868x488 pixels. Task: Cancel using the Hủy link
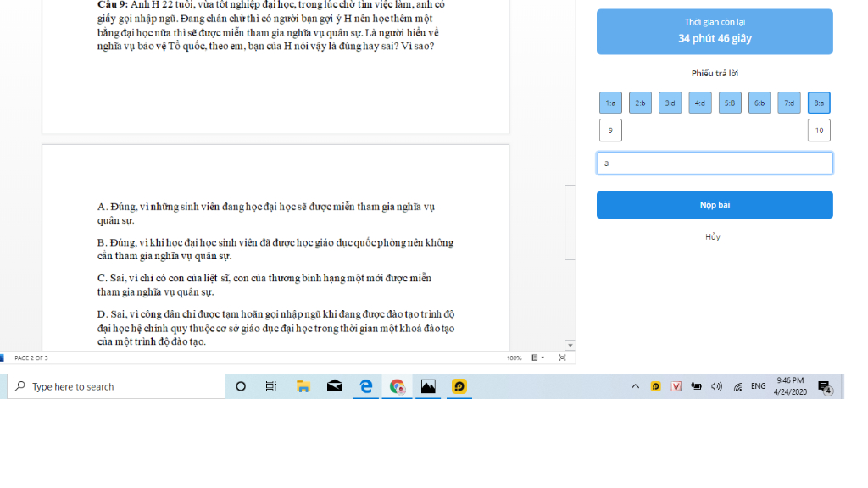point(712,237)
